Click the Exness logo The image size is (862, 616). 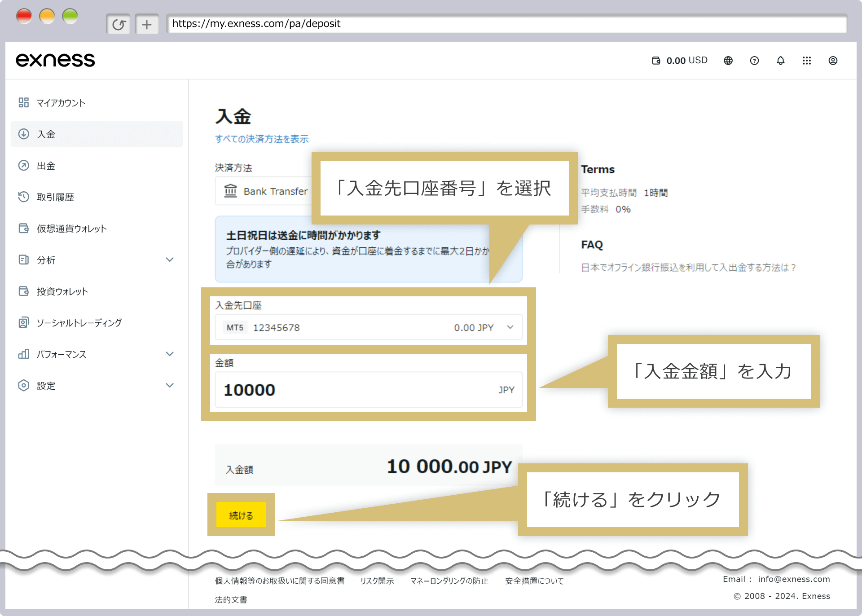pyautogui.click(x=55, y=60)
